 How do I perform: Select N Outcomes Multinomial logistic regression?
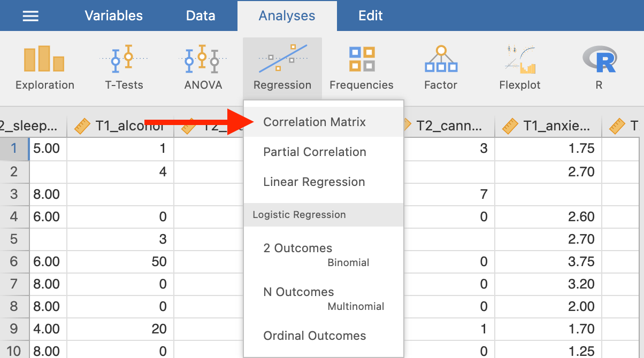pos(324,298)
